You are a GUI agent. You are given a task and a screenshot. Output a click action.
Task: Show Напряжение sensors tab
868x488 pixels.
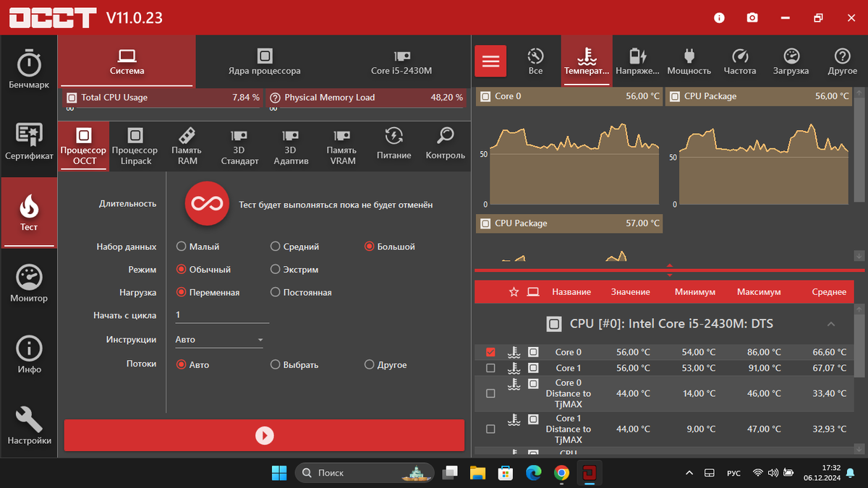pos(638,61)
